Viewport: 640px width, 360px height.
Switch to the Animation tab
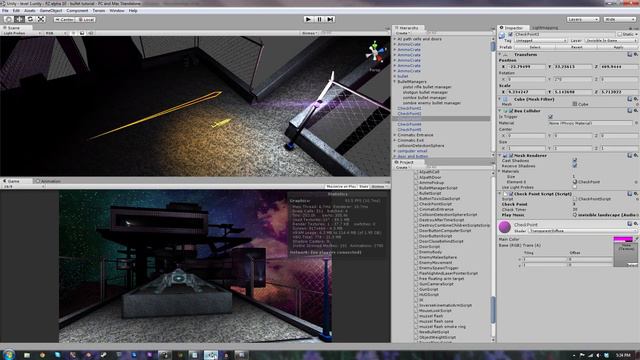[48, 181]
